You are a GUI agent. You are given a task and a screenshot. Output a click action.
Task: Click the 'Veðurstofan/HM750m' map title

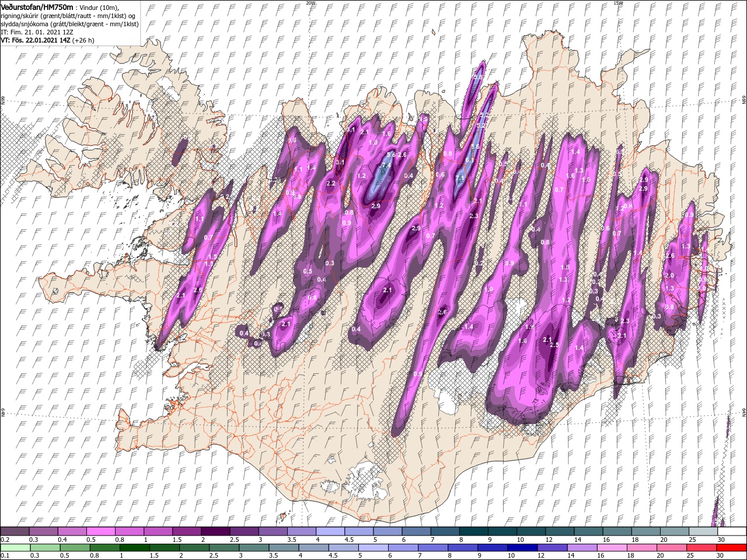coord(37,6)
